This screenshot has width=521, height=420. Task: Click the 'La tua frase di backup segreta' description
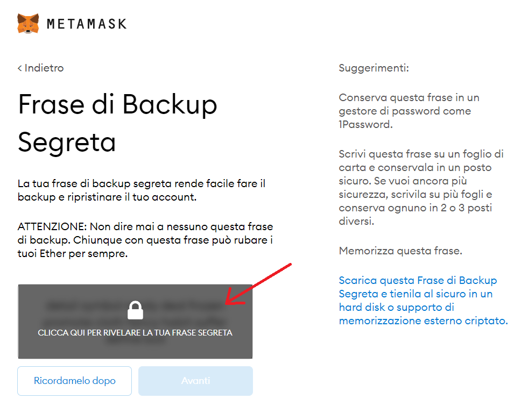[142, 190]
